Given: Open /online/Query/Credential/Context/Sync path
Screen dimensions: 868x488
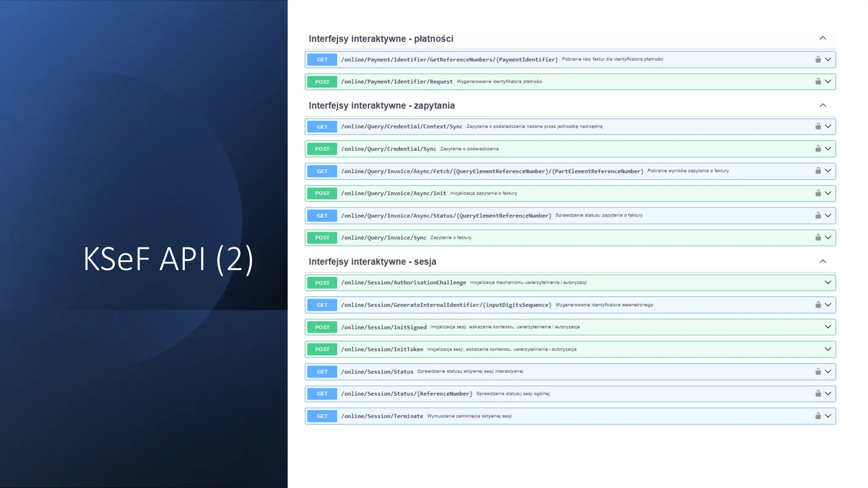Looking at the screenshot, I should point(402,126).
